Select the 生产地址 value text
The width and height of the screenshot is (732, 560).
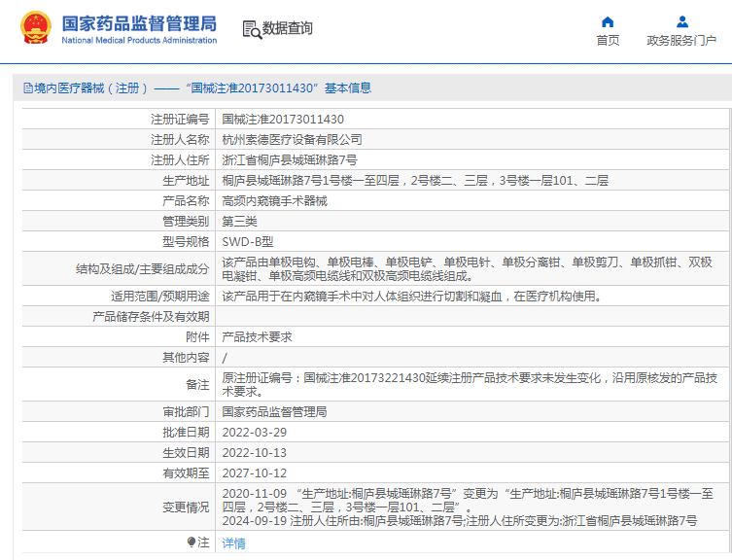415,181
